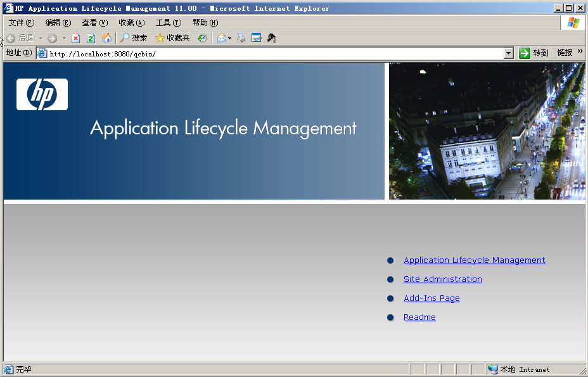Open the 查看(V) View menu
Screen dimensions: 588x377
pos(95,23)
